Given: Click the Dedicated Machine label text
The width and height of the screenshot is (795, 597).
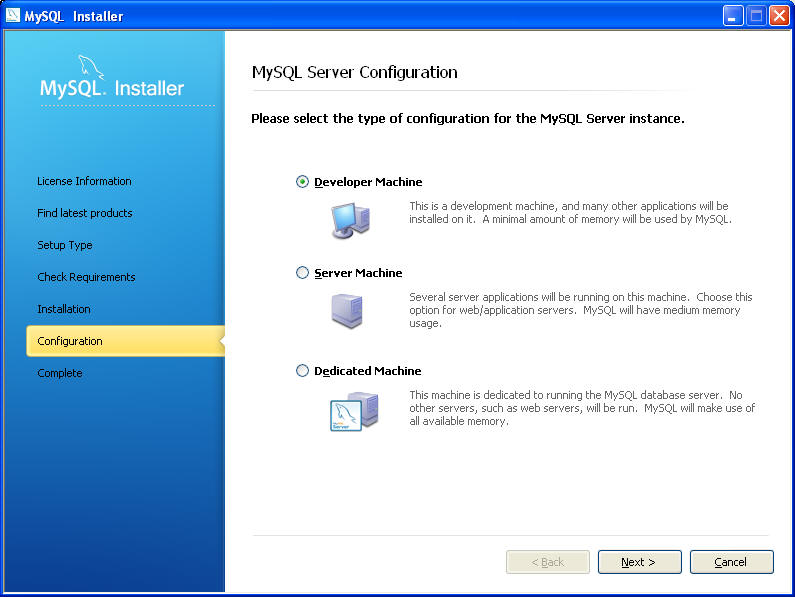Looking at the screenshot, I should tap(368, 371).
